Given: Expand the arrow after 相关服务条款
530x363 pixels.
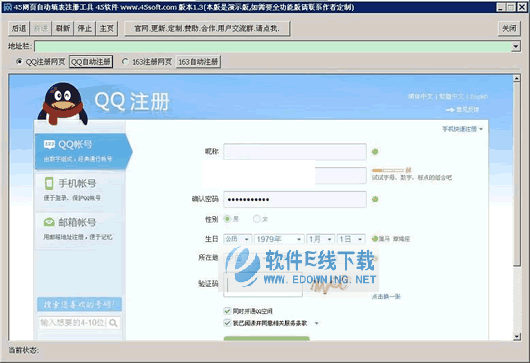Looking at the screenshot, I should coord(317,323).
